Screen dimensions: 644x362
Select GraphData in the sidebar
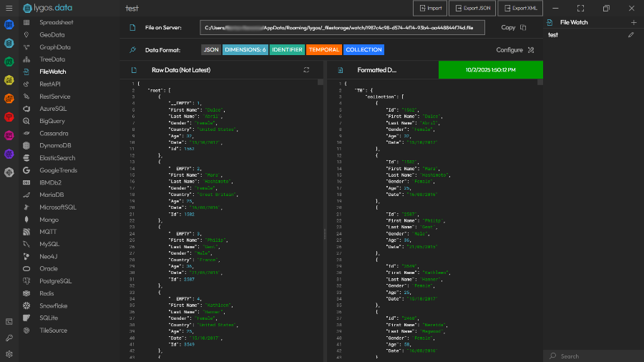54,47
